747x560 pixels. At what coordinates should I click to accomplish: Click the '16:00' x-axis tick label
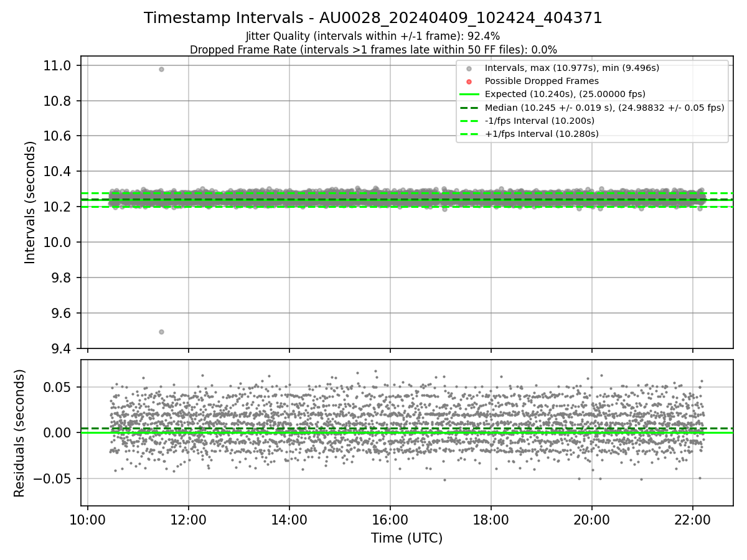point(390,519)
